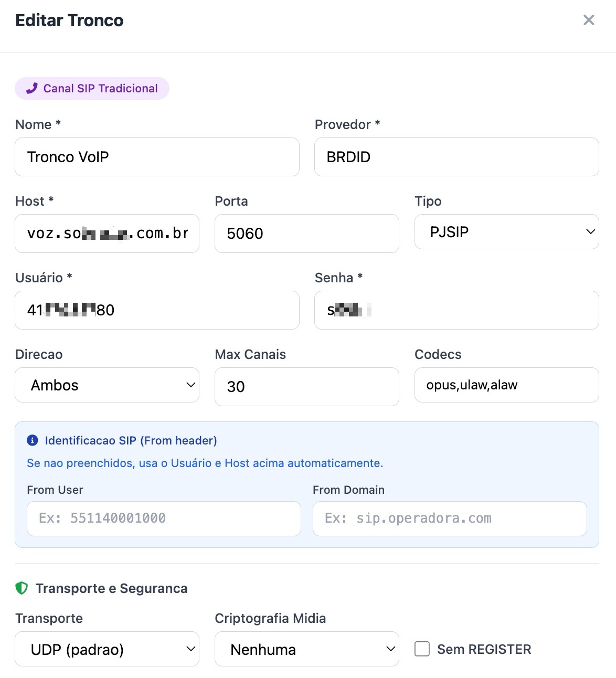Edit the Codecs field opus,ulaw,alaw
Viewport: 616px width, 678px height.
click(506, 385)
